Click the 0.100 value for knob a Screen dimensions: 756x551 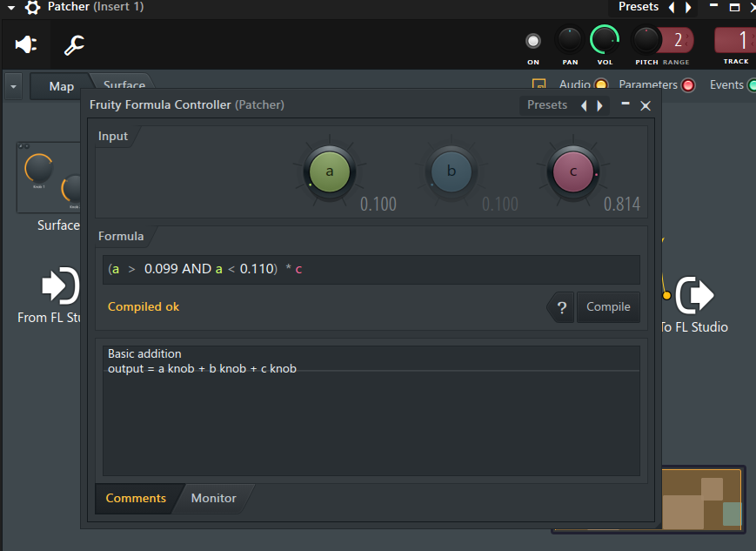click(378, 204)
